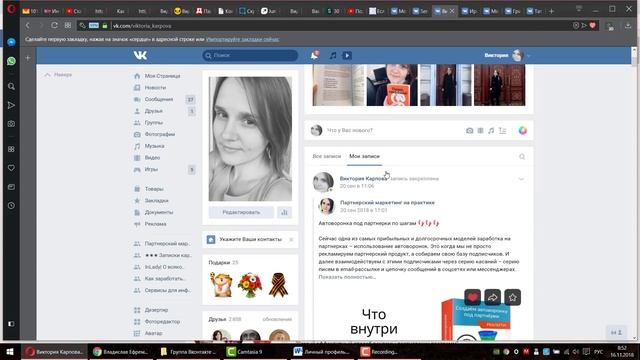Open Закладки in left menu
The image size is (640, 360).
pos(156,201)
